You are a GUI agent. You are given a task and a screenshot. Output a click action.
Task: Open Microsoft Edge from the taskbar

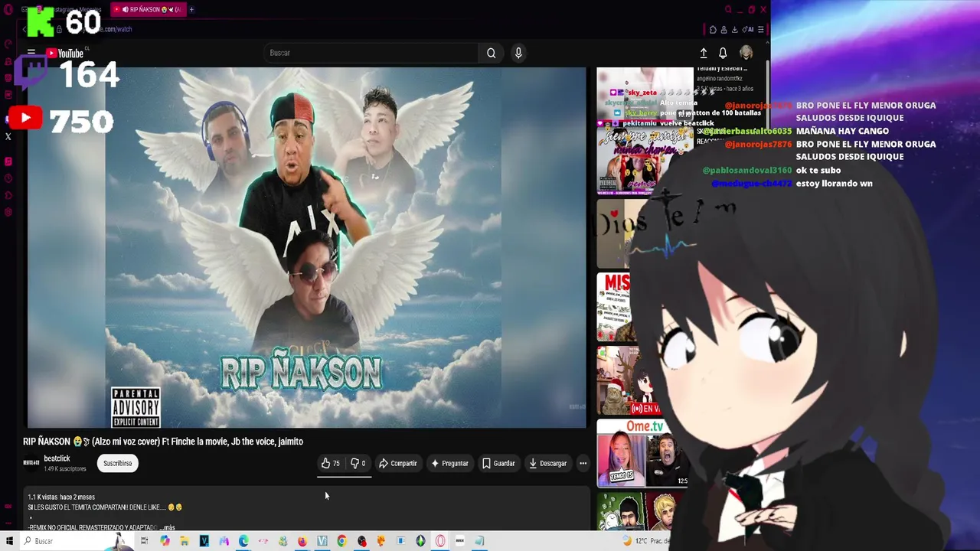click(x=243, y=541)
